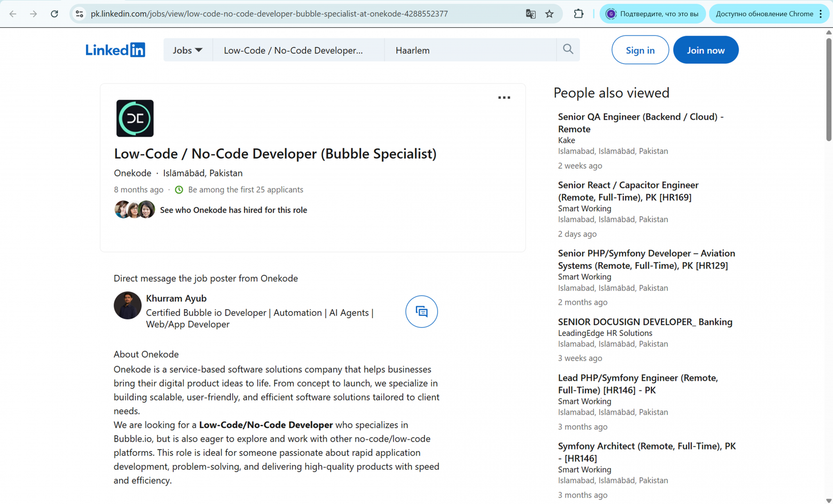Viewport: 833px width, 504px height.
Task: Click the green clock applicants icon
Action: click(x=179, y=190)
